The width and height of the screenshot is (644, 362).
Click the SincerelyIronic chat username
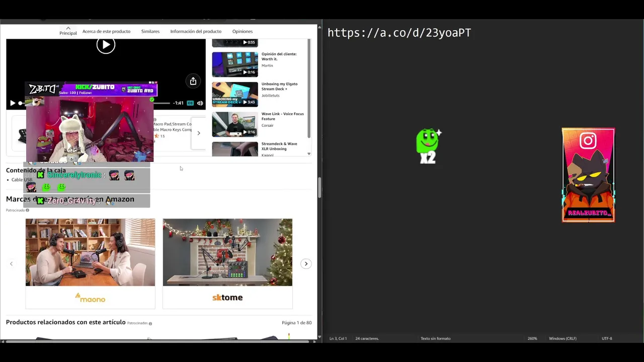click(x=74, y=175)
